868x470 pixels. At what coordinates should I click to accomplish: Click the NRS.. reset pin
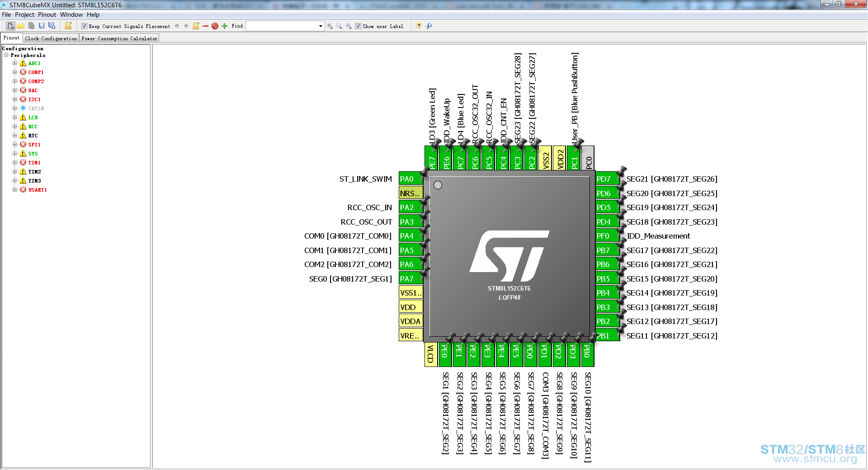click(411, 193)
